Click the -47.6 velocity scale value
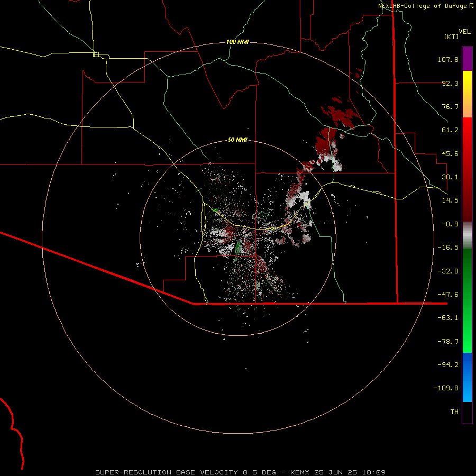This screenshot has width=476, height=476. click(448, 295)
